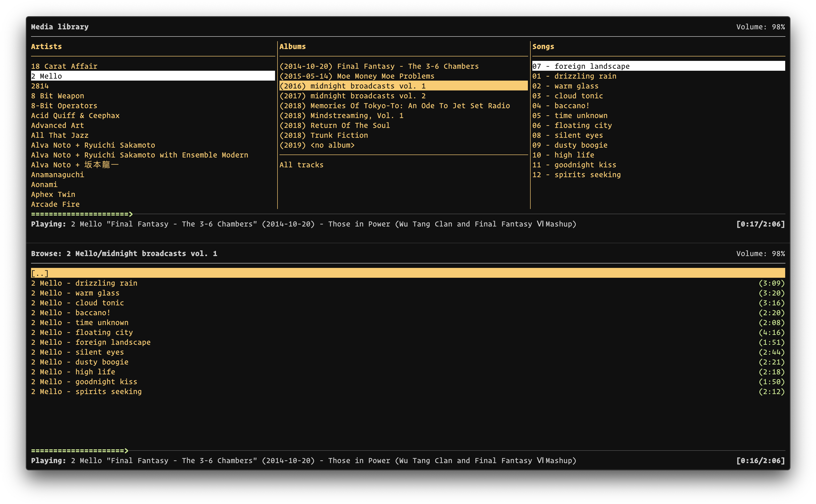
Task: Select artist 2814
Action: 40,86
